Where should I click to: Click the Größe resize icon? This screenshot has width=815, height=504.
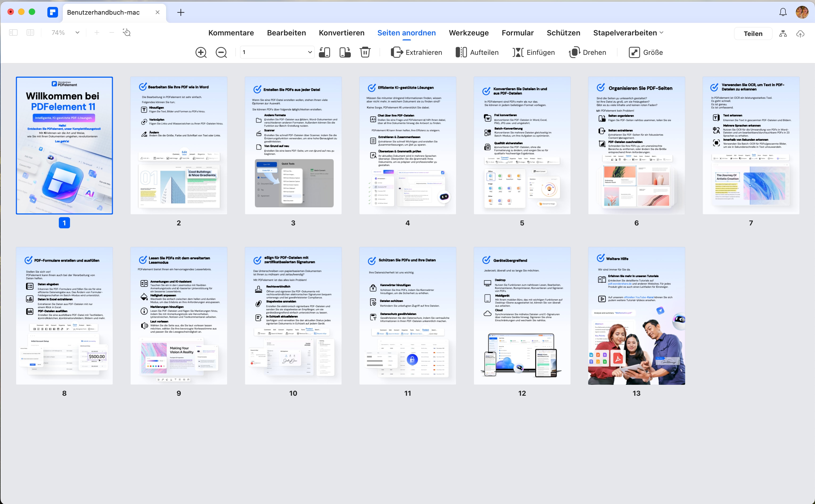coord(634,52)
